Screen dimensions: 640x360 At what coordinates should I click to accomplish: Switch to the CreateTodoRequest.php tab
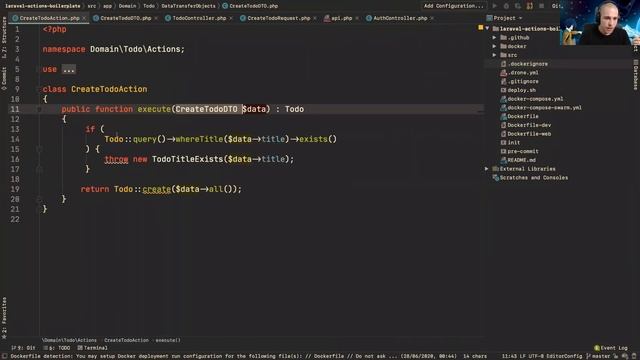[x=278, y=18]
